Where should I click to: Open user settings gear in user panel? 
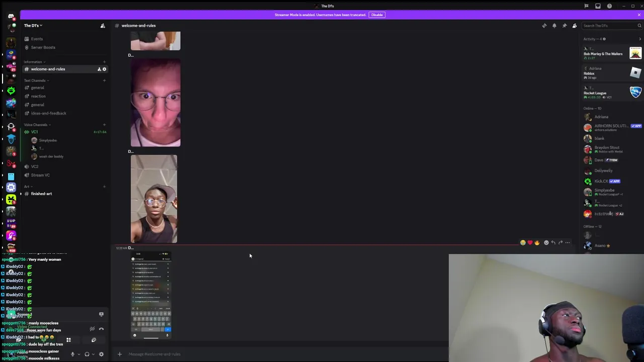click(101, 354)
